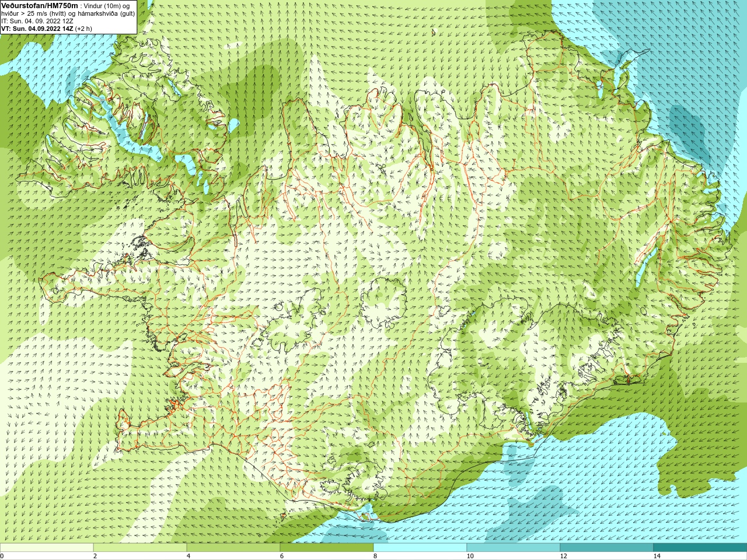Click the darkest teal segment above 14 m/s
747x560 pixels.
tap(700, 547)
